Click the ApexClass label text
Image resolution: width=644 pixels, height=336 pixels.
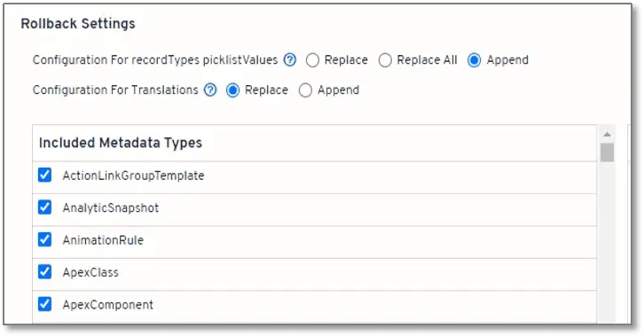click(x=90, y=272)
